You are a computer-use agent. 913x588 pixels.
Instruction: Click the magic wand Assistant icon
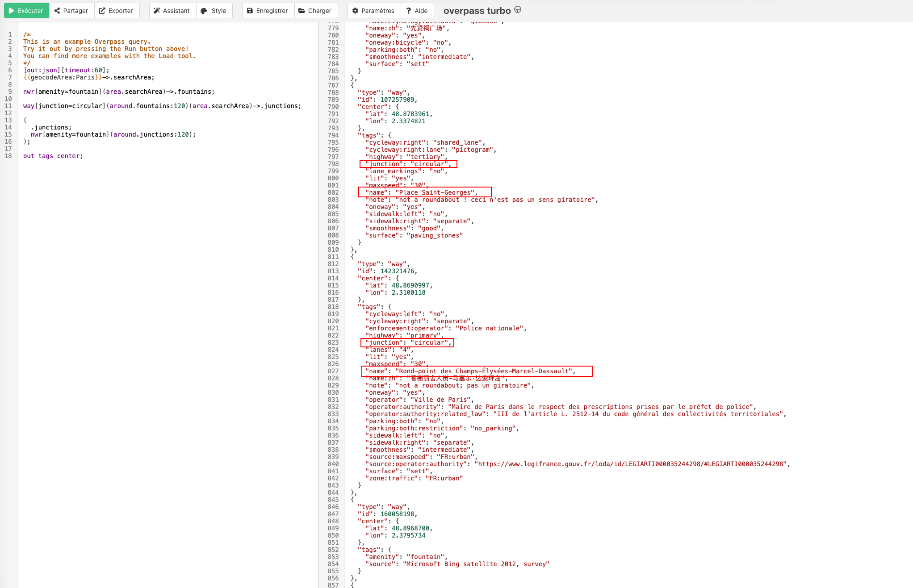coord(157,11)
